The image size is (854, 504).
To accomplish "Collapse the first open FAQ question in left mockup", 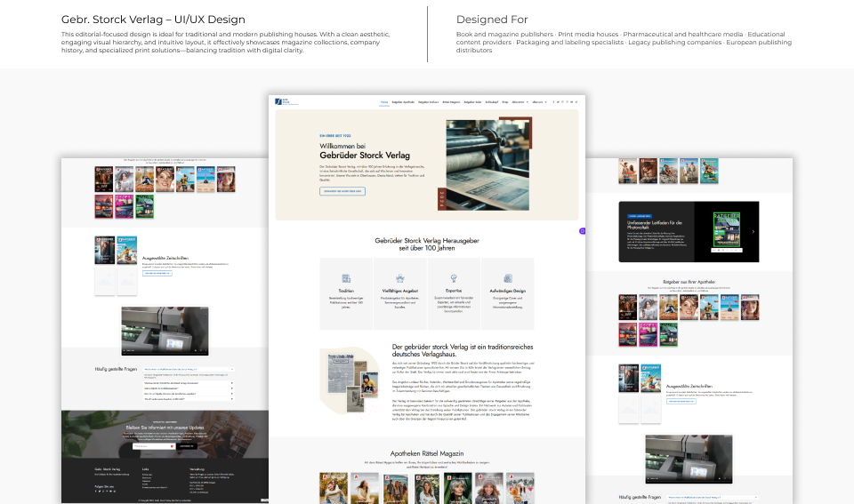I will [189, 369].
